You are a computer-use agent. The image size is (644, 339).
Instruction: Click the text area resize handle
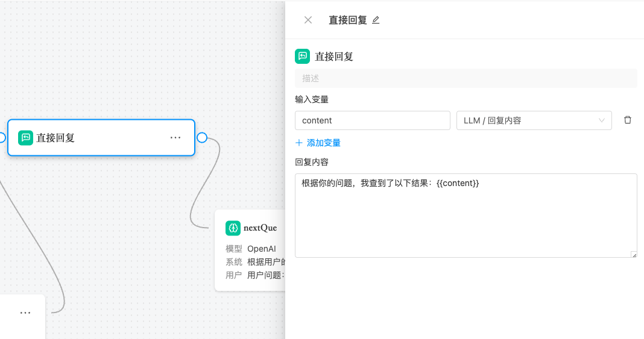(634, 255)
